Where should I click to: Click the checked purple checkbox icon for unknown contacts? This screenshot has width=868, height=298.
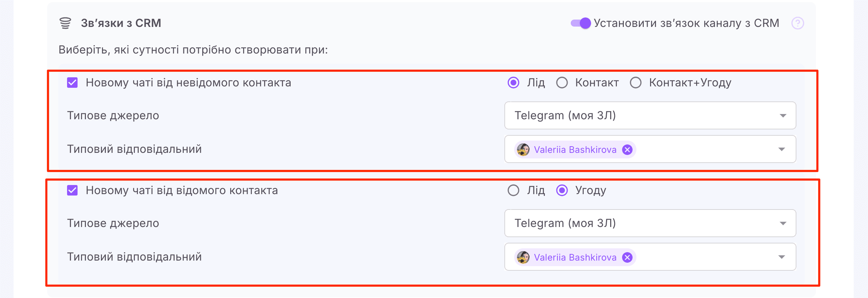tap(73, 83)
